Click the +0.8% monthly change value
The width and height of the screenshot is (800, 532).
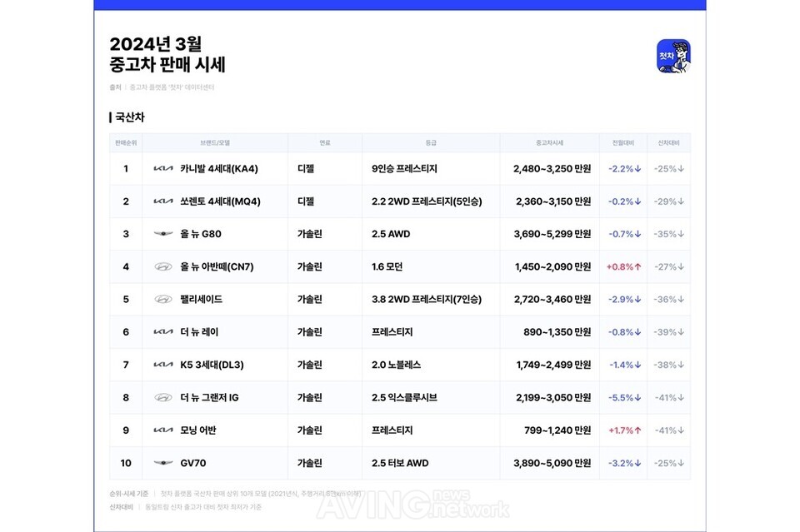click(x=623, y=266)
